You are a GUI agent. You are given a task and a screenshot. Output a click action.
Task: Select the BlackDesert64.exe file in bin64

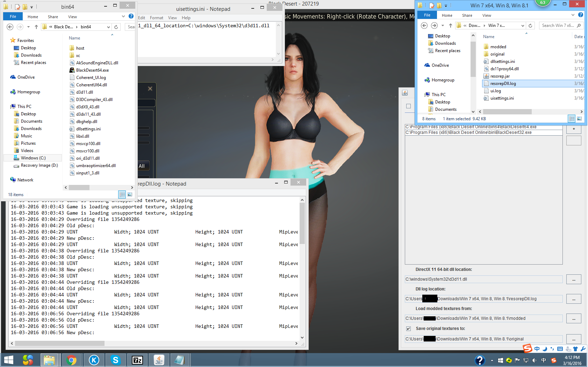point(92,70)
